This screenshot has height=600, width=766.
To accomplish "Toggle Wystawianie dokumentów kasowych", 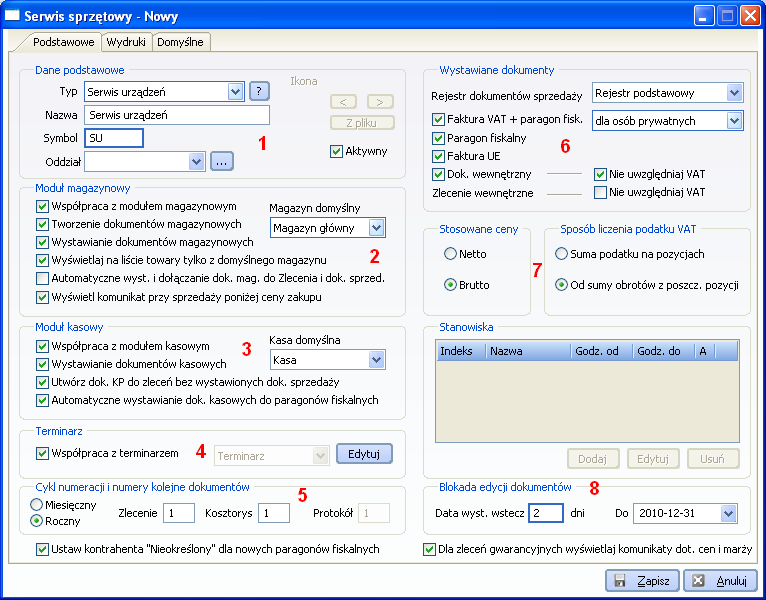I will point(43,364).
